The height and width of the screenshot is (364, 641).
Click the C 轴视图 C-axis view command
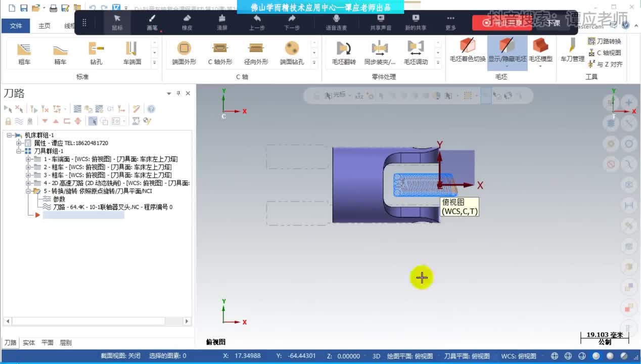point(605,53)
